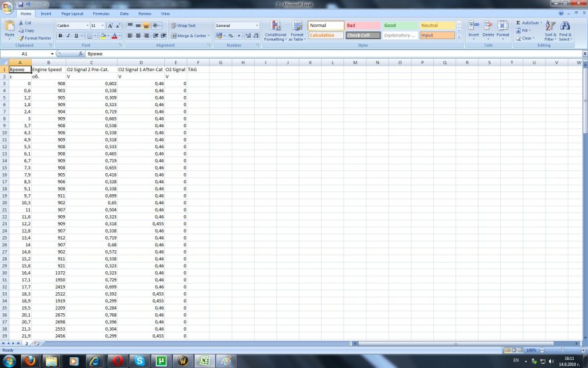Image resolution: width=588 pixels, height=368 pixels.
Task: Toggle Bold formatting
Action: [60, 36]
